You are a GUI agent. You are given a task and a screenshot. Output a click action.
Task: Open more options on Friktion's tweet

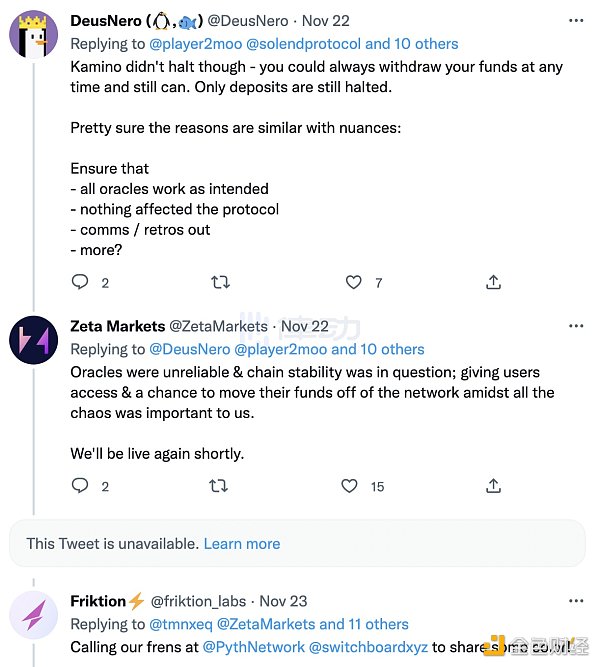pyautogui.click(x=575, y=601)
